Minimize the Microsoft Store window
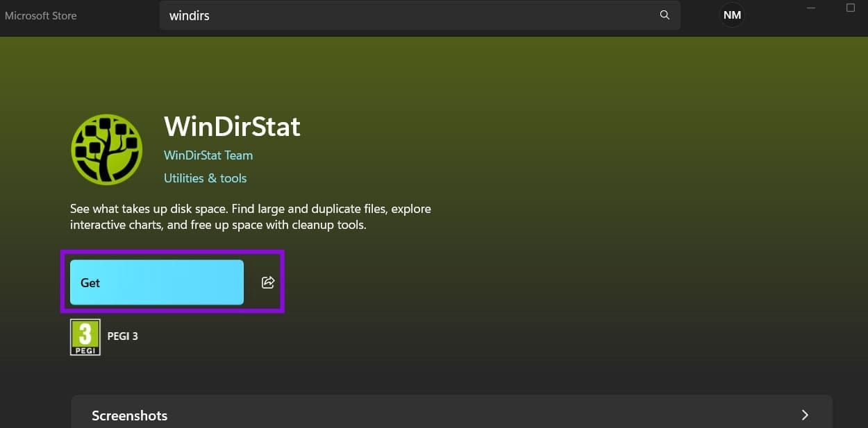Screen dimensions: 868x428 pos(811,8)
